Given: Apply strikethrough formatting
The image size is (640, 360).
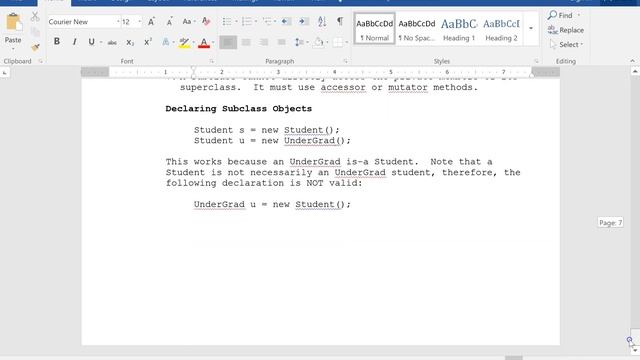Looking at the screenshot, I should click(112, 42).
